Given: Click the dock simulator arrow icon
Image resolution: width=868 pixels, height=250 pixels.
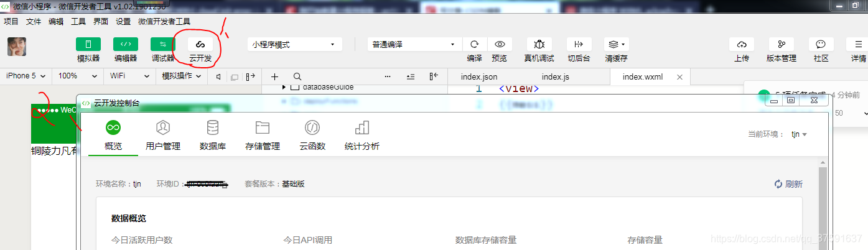Looking at the screenshot, I should 251,76.
